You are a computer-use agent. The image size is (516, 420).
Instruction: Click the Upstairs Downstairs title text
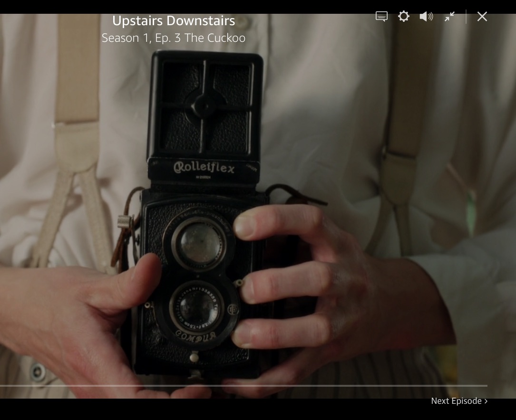click(174, 21)
